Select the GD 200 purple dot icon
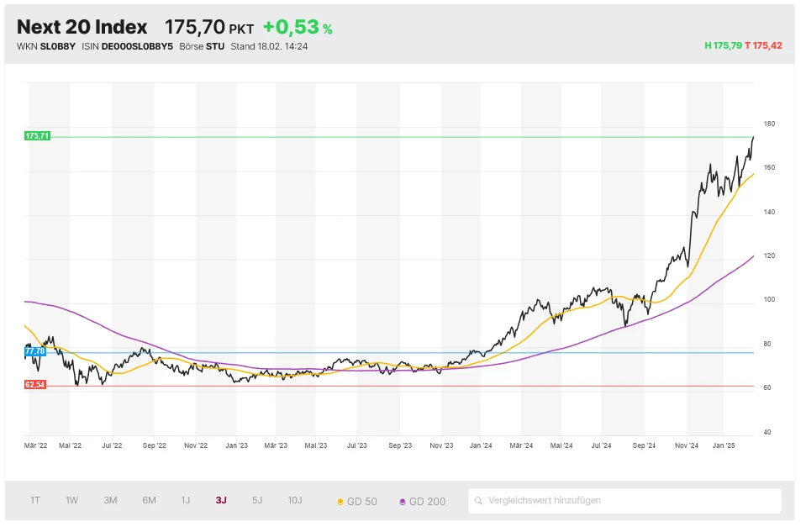The height and width of the screenshot is (532, 806). (402, 500)
